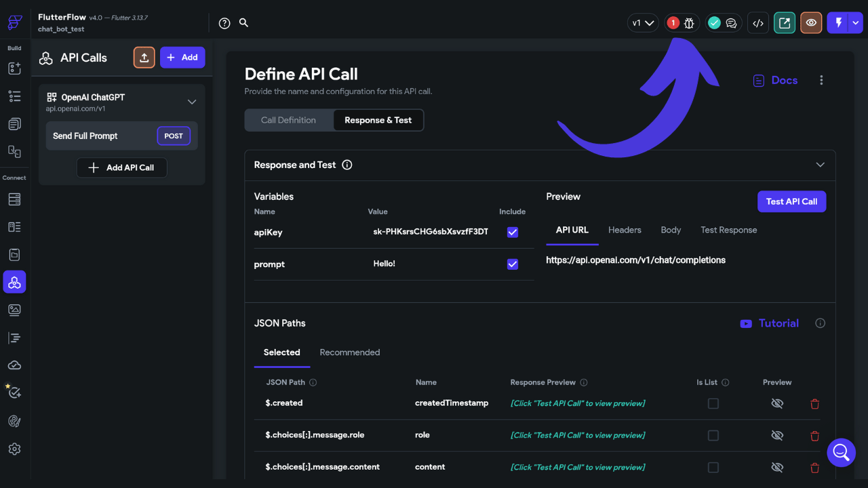Screen dimensions: 868x488
Task: Switch to Recommended JSON paths tab
Action: [350, 352]
